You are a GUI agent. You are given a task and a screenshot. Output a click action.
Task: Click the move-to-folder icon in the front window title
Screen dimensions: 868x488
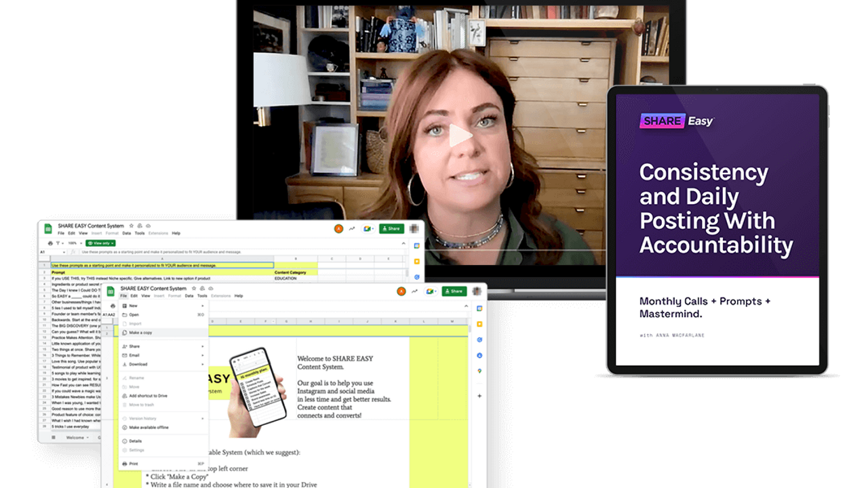point(203,288)
